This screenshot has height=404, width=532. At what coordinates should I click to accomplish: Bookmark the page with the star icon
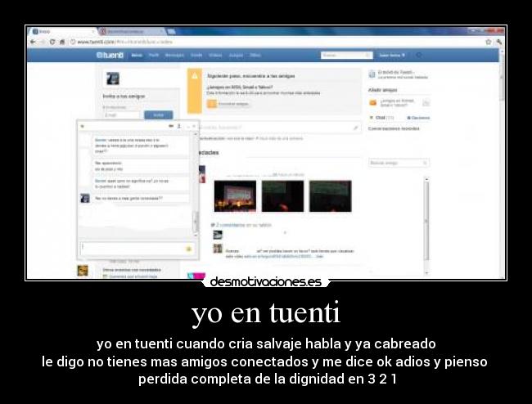coord(489,42)
